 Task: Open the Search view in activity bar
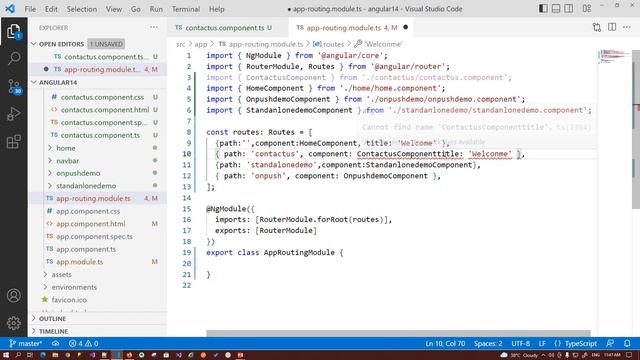tap(13, 59)
